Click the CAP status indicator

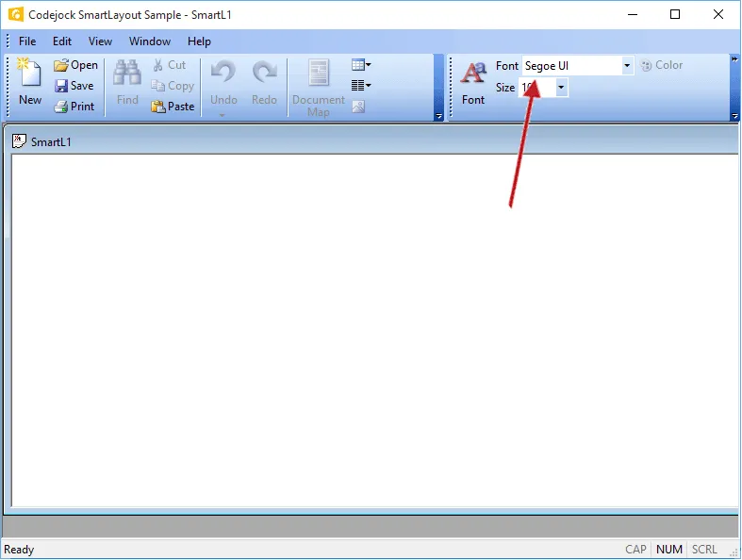635,549
